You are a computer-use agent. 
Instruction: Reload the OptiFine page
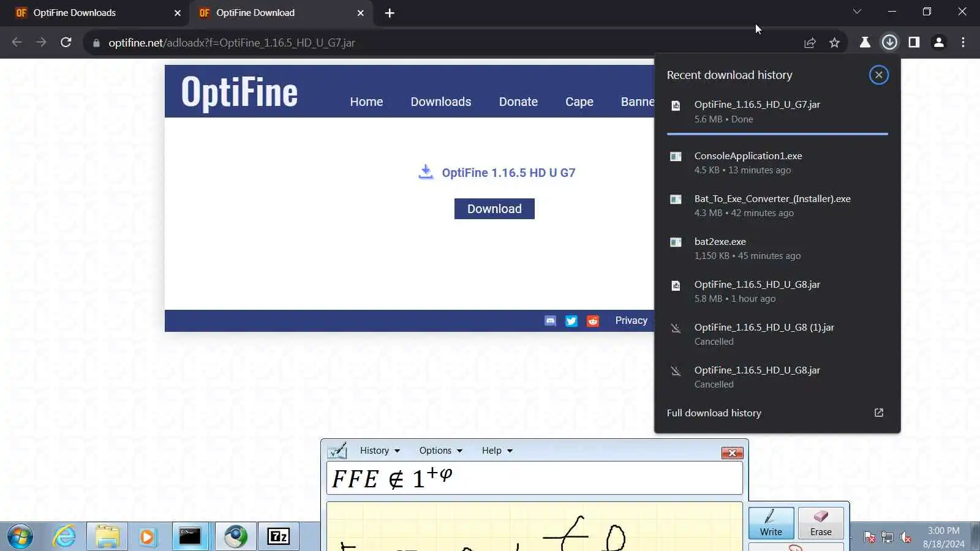point(66,42)
